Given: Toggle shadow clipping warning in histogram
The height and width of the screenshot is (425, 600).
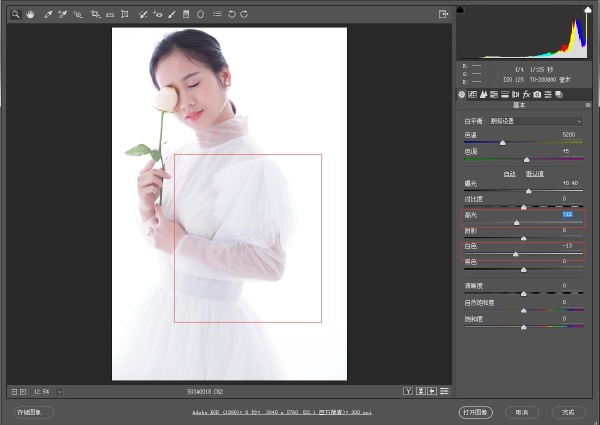Looking at the screenshot, I should (460, 10).
